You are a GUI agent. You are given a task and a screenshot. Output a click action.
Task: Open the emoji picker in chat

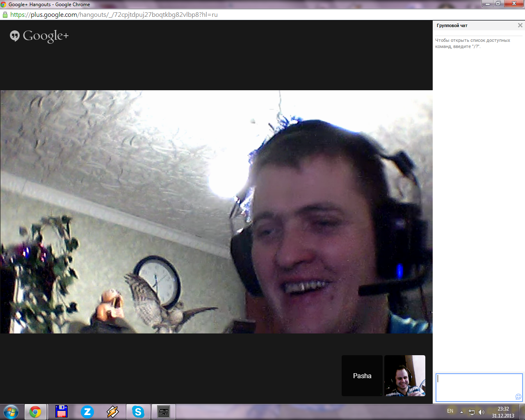pyautogui.click(x=518, y=397)
